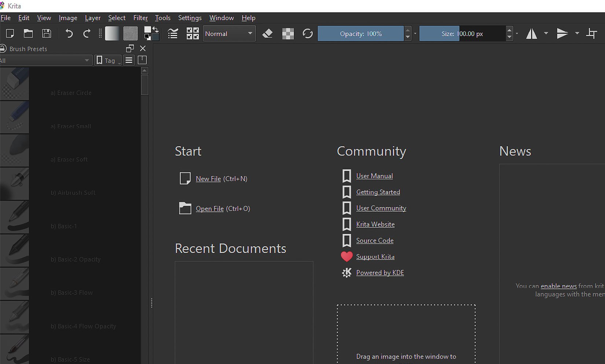Image resolution: width=605 pixels, height=364 pixels.
Task: Close the Brush Presets docker
Action: click(143, 48)
